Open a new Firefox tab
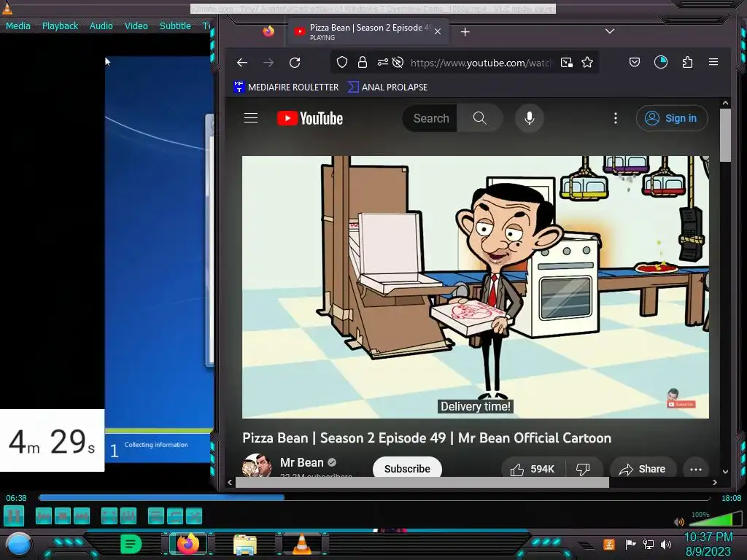This screenshot has height=560, width=747. (465, 32)
